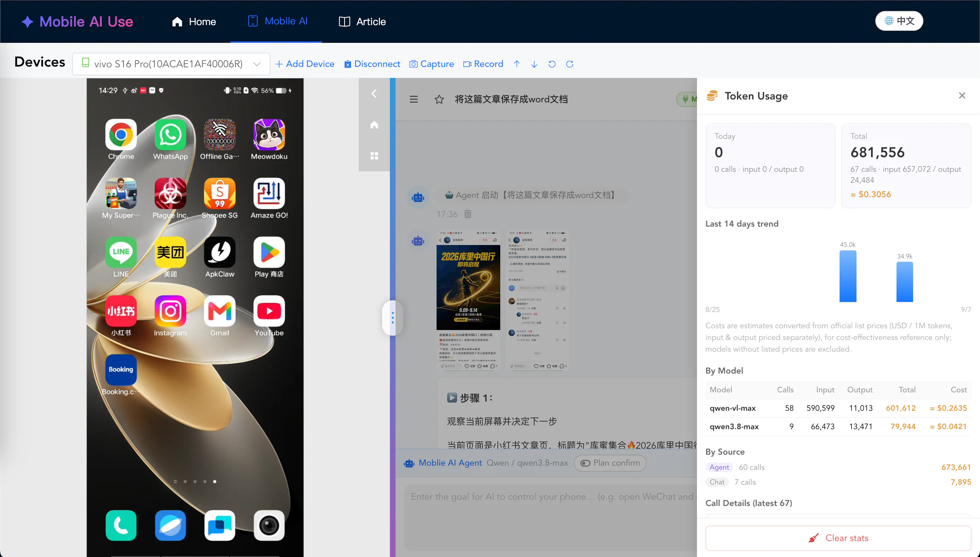980x557 pixels.
Task: Click the Qwen / qwen3.8-max model selector
Action: coord(527,463)
